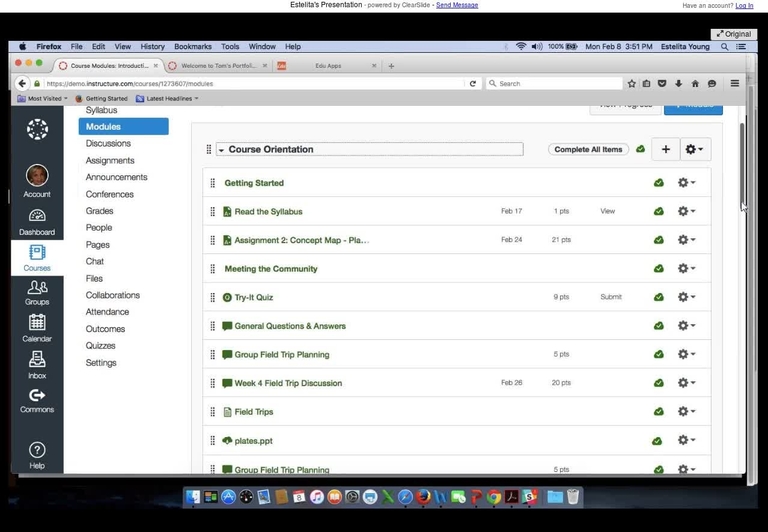Toggle publish cloud for General Questions & Answers
This screenshot has width=768, height=532.
tap(659, 326)
